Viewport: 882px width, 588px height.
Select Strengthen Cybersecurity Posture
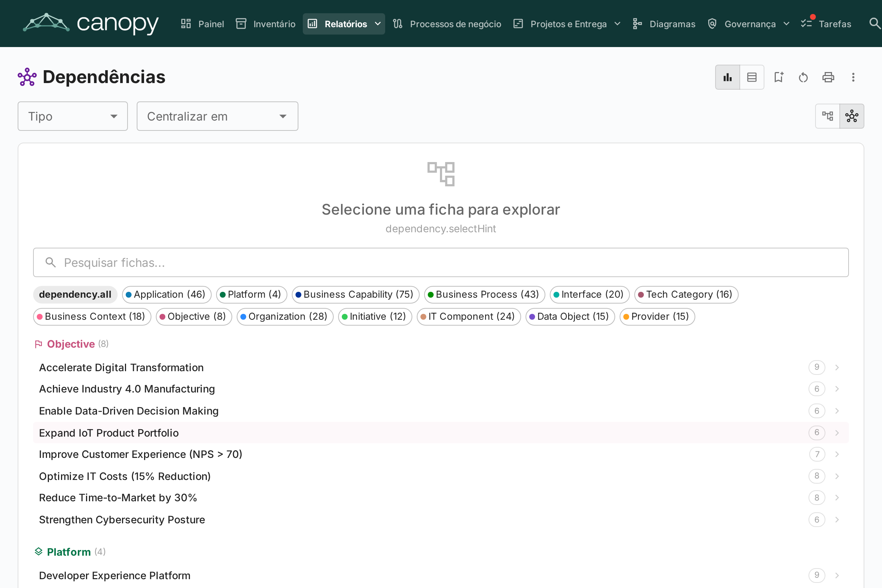[x=441, y=520]
